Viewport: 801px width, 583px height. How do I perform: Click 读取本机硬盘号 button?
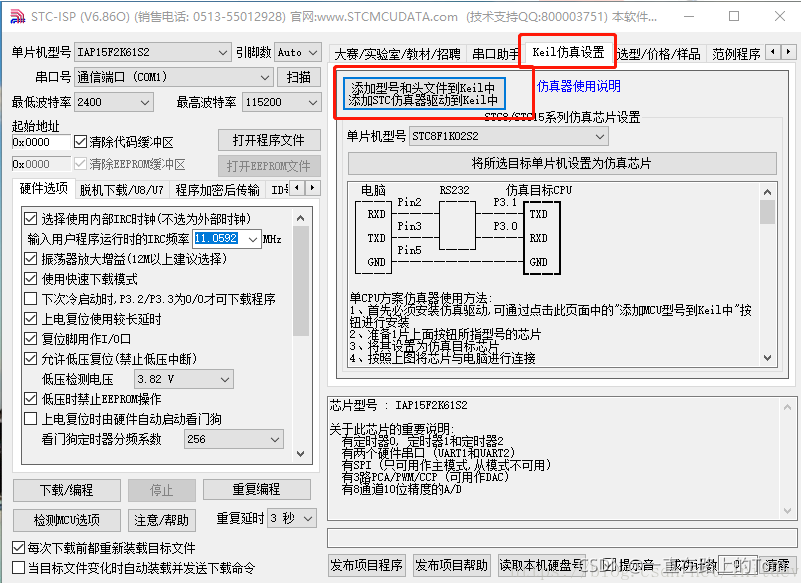pyautogui.click(x=541, y=565)
